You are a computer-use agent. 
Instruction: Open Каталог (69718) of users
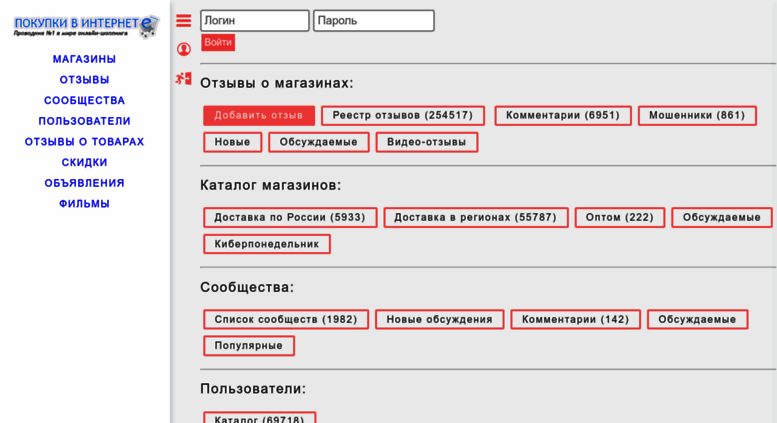[259, 418]
